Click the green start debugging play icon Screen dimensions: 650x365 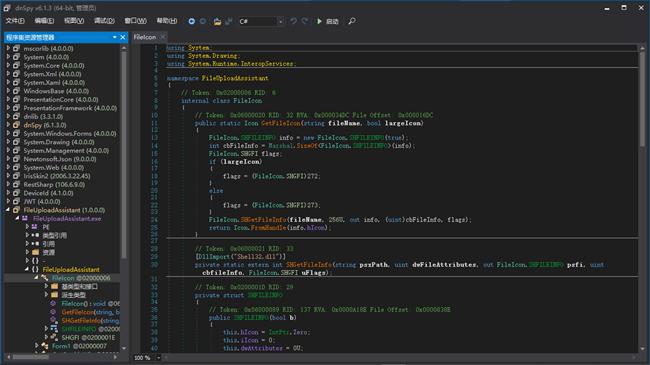coord(319,21)
